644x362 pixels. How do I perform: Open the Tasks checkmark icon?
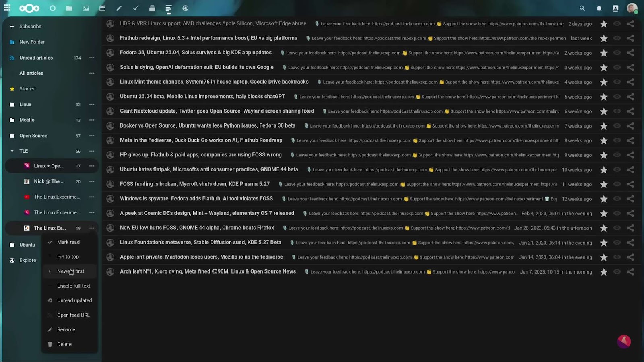coord(136,8)
